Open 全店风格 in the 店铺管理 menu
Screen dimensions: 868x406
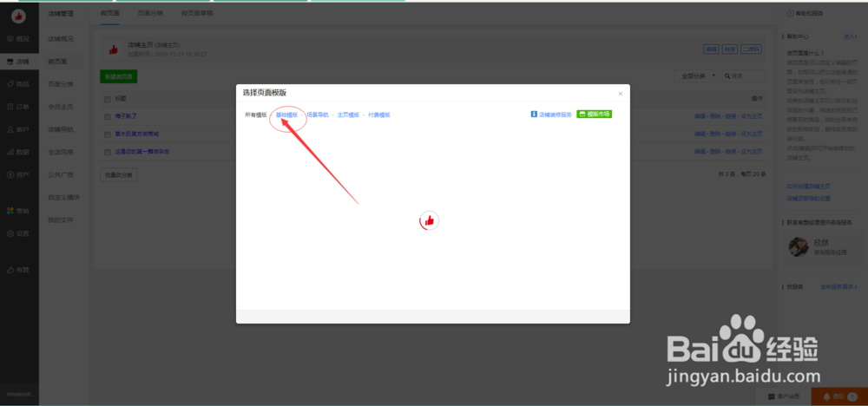pos(60,152)
